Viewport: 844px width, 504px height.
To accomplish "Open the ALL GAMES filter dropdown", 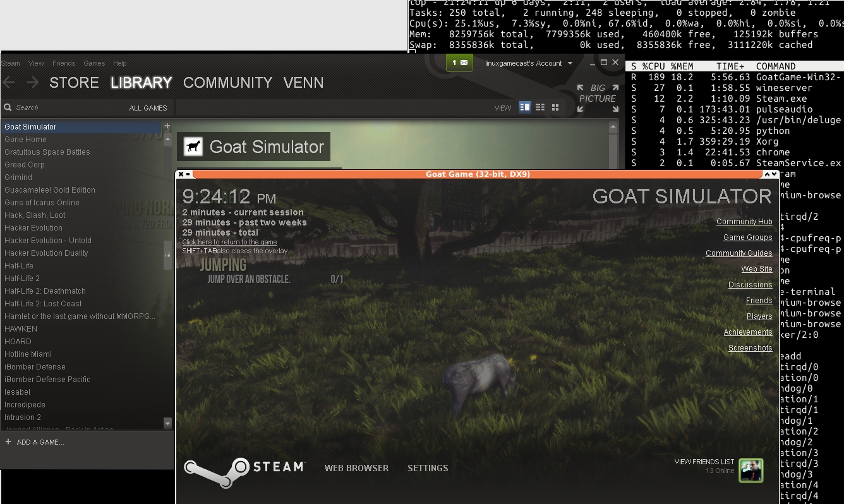I will point(148,108).
